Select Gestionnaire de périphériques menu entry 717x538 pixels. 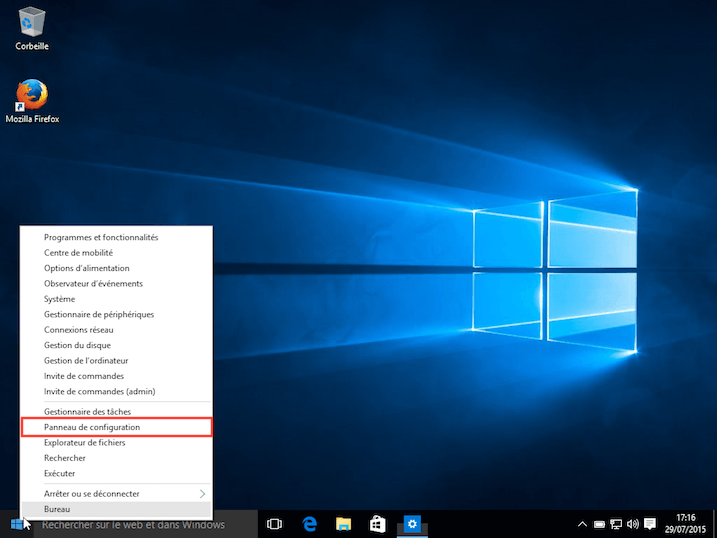pos(99,315)
